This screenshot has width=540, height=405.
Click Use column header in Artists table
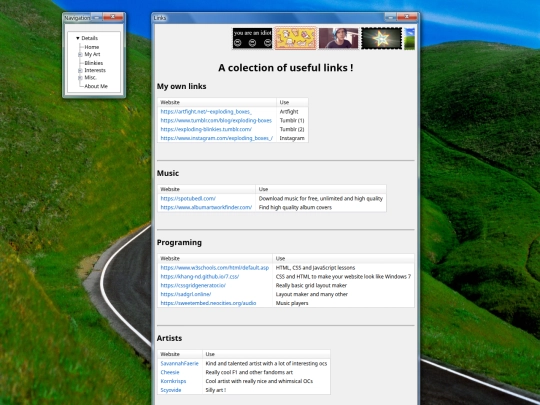266,354
